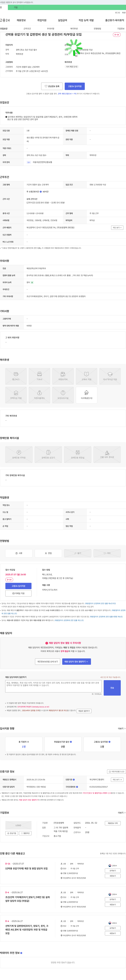
Task: Open the 취업지원 menu
Action: pos(42,20)
